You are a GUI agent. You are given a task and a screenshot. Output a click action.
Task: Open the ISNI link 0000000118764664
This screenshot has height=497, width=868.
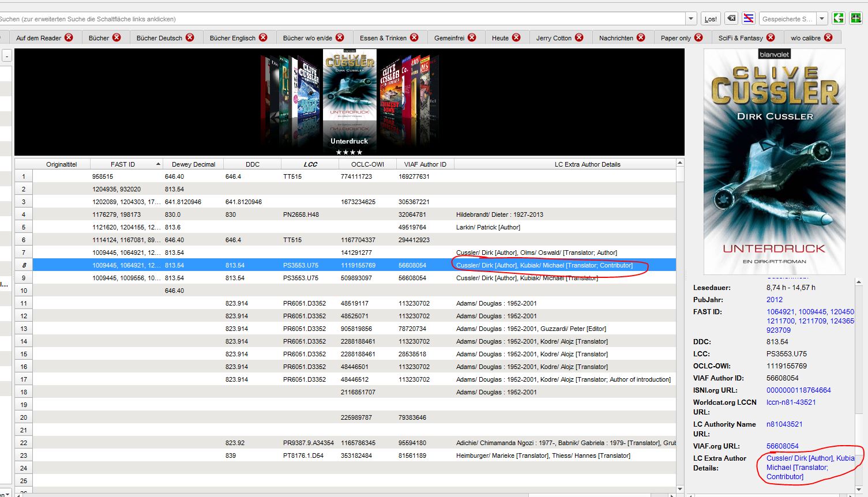(x=799, y=390)
